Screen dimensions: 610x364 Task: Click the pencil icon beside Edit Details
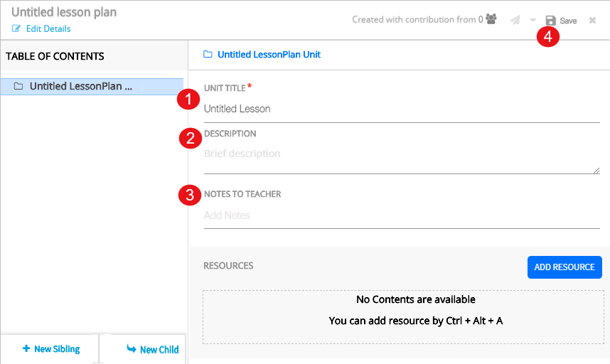(x=16, y=29)
